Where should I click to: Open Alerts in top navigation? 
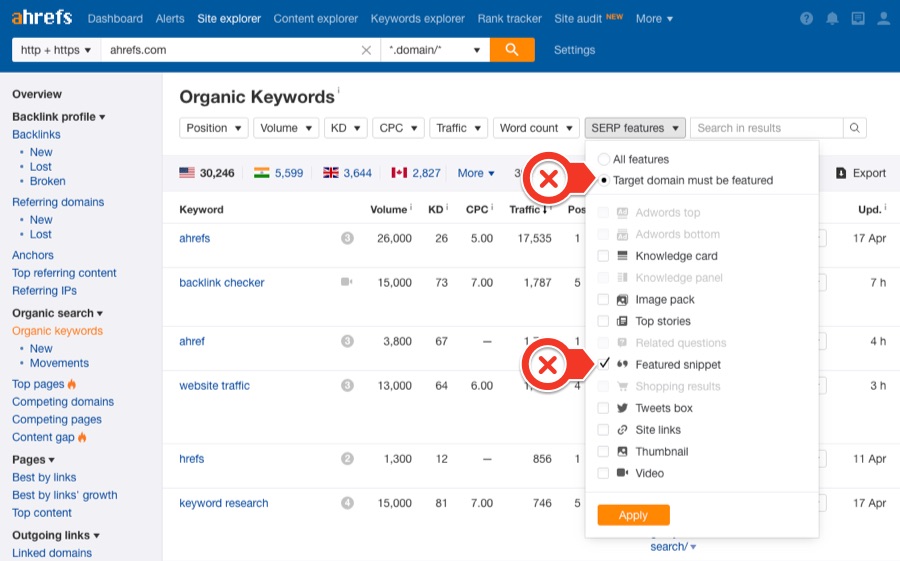point(170,18)
